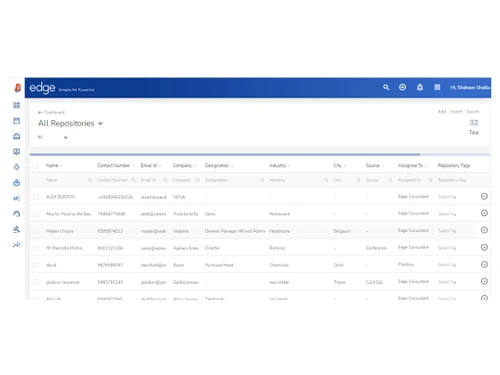Click the 32 total count

coord(474,123)
